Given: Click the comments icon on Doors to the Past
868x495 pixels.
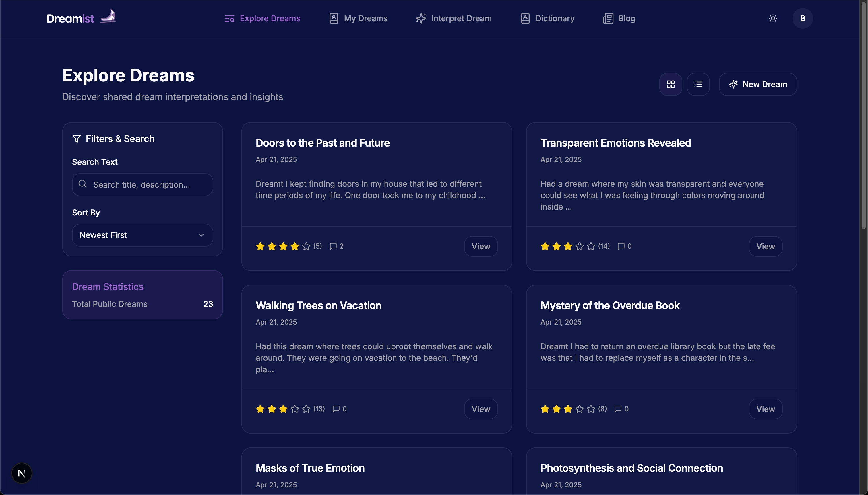Looking at the screenshot, I should click(x=333, y=246).
